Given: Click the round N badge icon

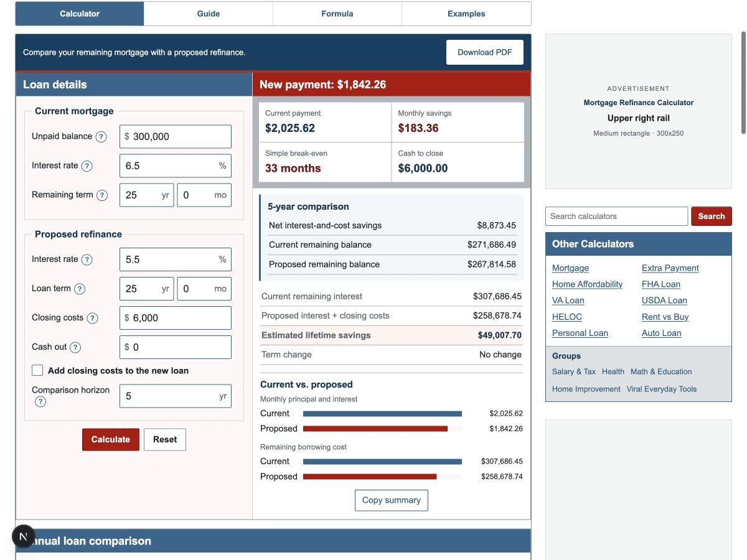Looking at the screenshot, I should coord(24,536).
